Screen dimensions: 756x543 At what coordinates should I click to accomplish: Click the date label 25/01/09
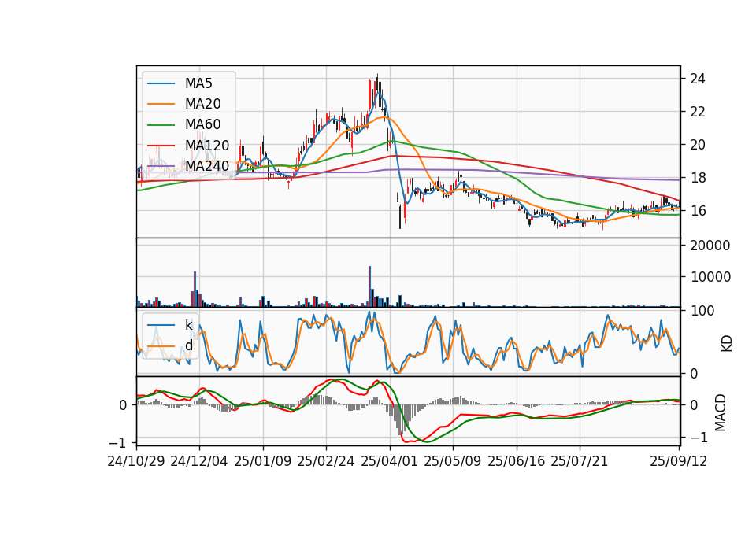(263, 461)
